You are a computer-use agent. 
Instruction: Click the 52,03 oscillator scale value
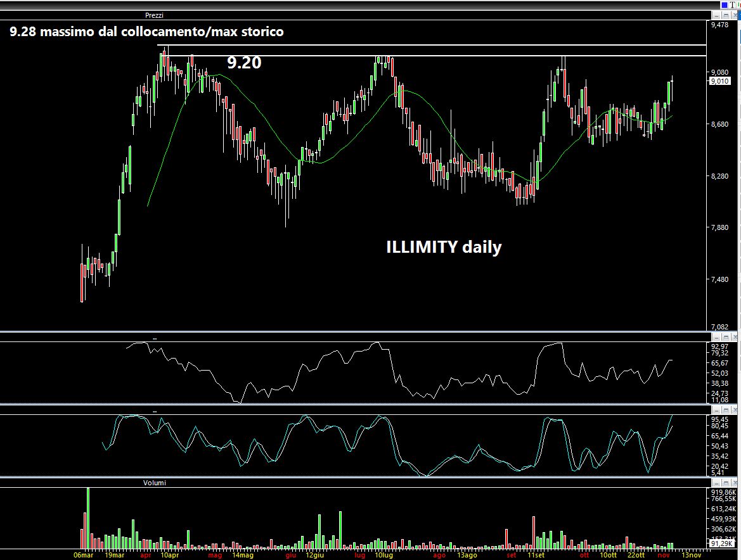point(719,373)
